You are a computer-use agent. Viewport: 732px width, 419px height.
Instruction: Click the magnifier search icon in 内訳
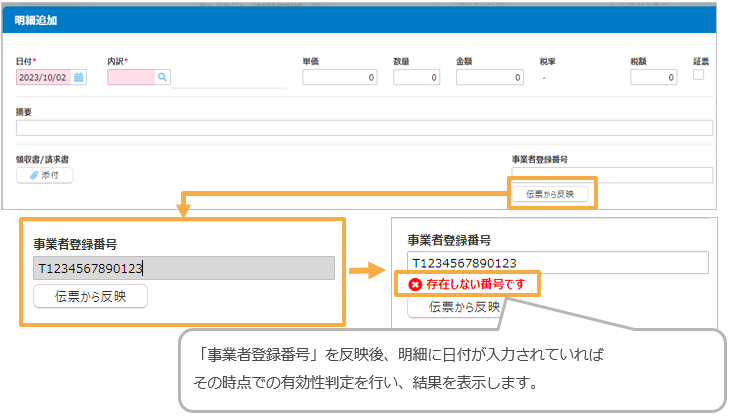tap(162, 77)
